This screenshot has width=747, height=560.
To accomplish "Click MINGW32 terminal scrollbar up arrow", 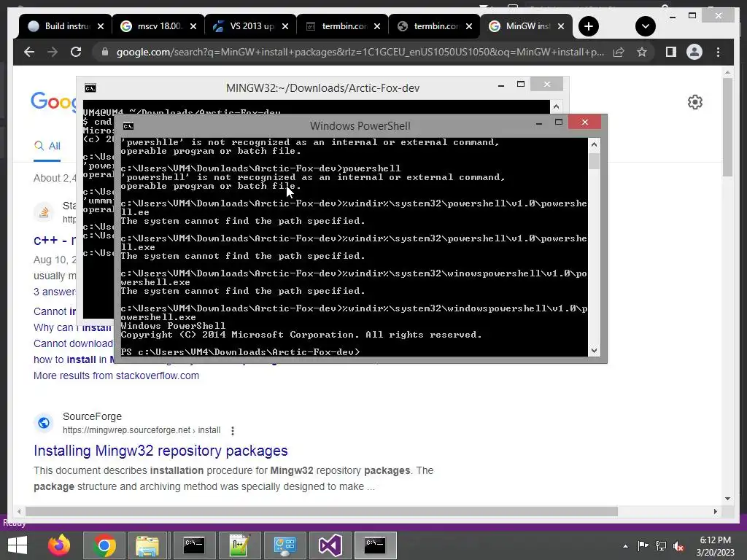I will point(556,106).
